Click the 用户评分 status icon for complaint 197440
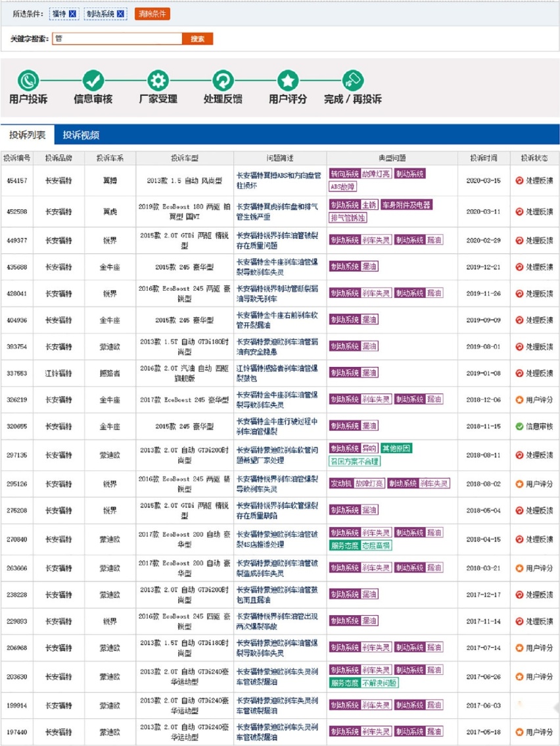The image size is (560, 746). click(519, 732)
